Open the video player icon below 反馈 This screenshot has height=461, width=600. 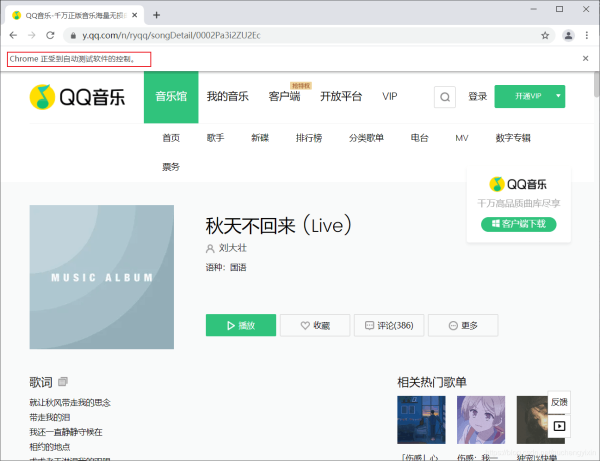point(559,425)
